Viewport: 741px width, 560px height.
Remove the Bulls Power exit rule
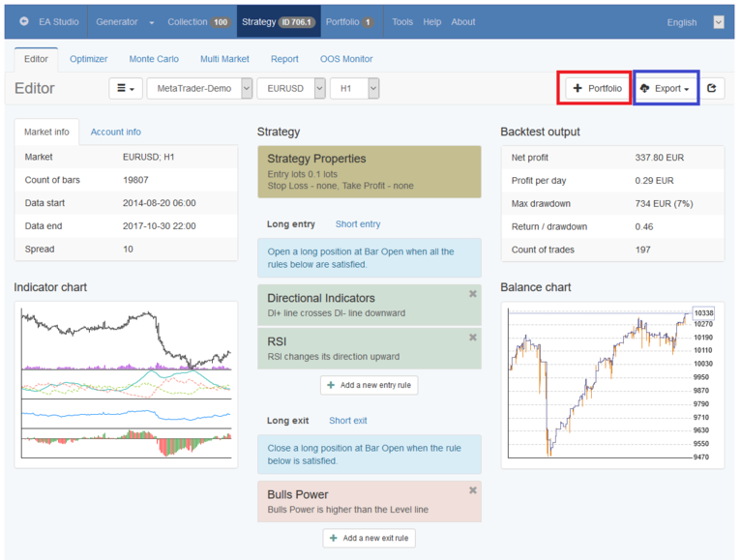pos(473,490)
